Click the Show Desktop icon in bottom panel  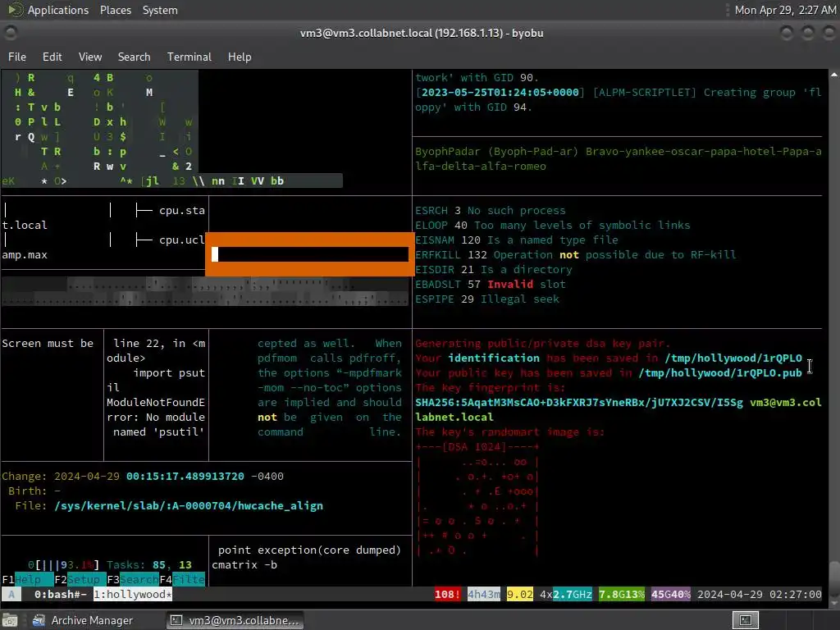coord(10,620)
